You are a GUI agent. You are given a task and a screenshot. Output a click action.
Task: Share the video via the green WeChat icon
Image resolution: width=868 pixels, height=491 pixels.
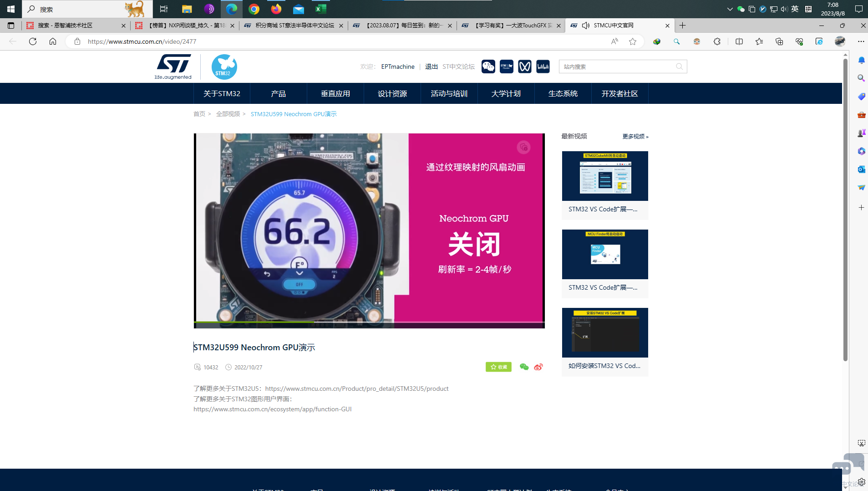tap(524, 367)
